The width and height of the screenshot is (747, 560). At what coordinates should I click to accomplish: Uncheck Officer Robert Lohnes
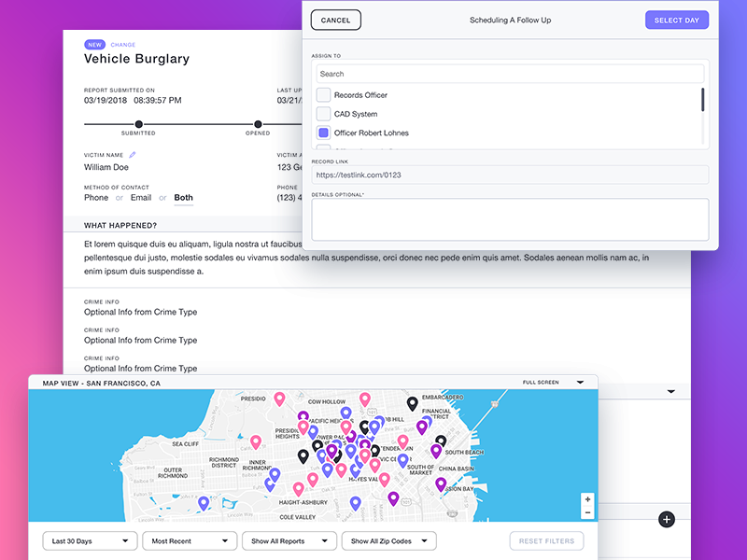tap(322, 132)
